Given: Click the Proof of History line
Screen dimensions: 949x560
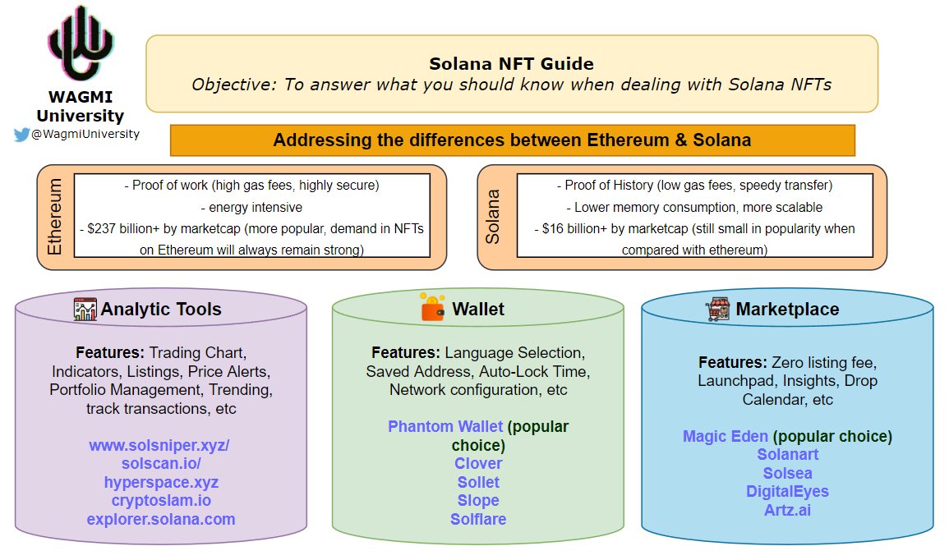Looking at the screenshot, I should pos(695,185).
